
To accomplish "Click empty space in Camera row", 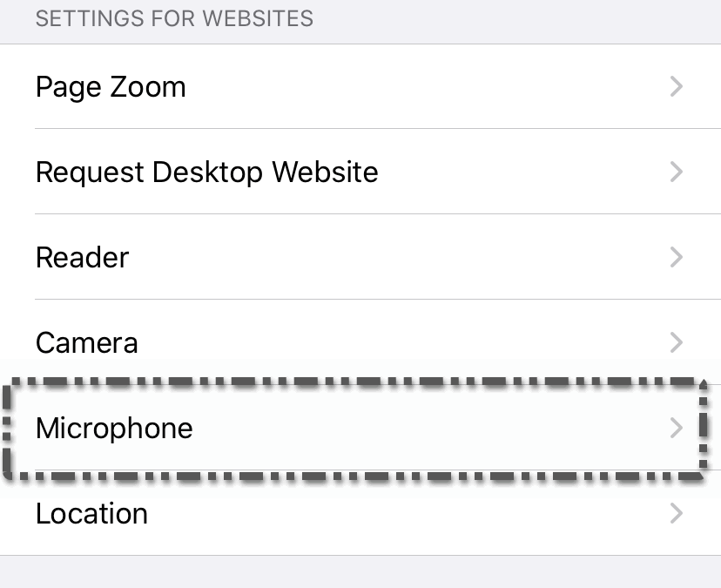I will pyautogui.click(x=392, y=342).
